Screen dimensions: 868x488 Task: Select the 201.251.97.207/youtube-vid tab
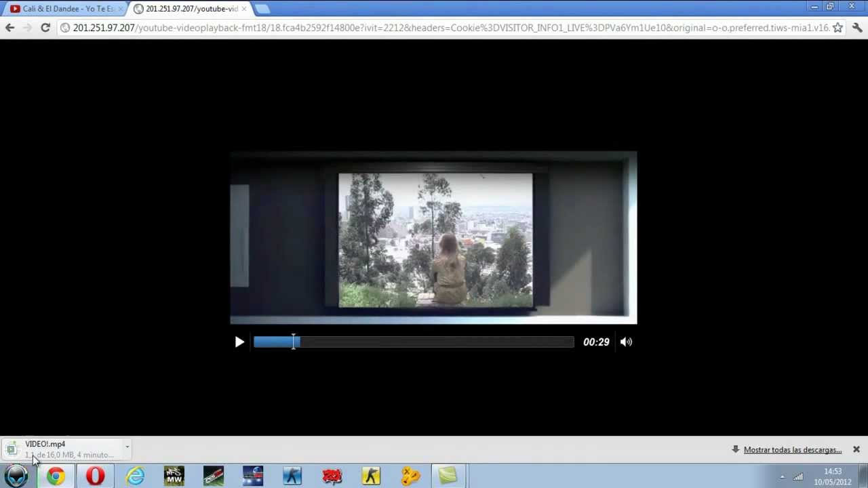click(x=190, y=9)
